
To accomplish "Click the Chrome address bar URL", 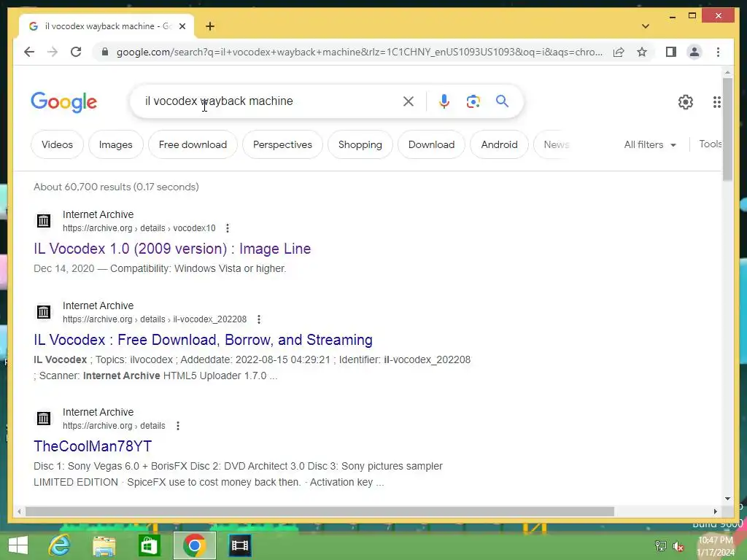I will point(359,52).
